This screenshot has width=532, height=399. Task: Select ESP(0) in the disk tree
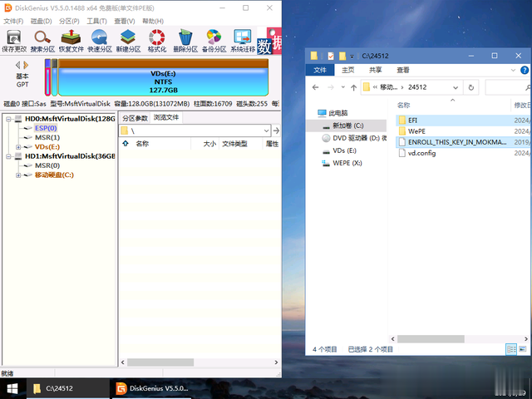click(46, 128)
